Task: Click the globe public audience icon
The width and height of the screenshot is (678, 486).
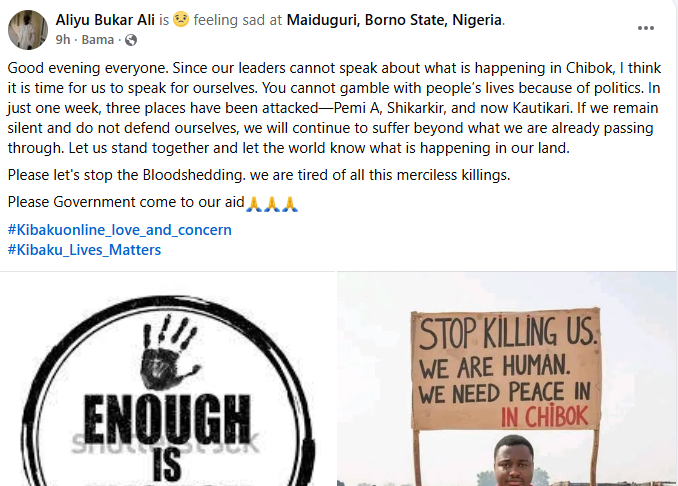Action: 131,40
